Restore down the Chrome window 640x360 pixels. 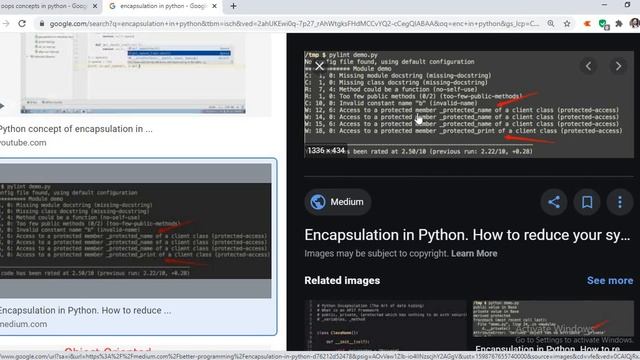[x=627, y=5]
